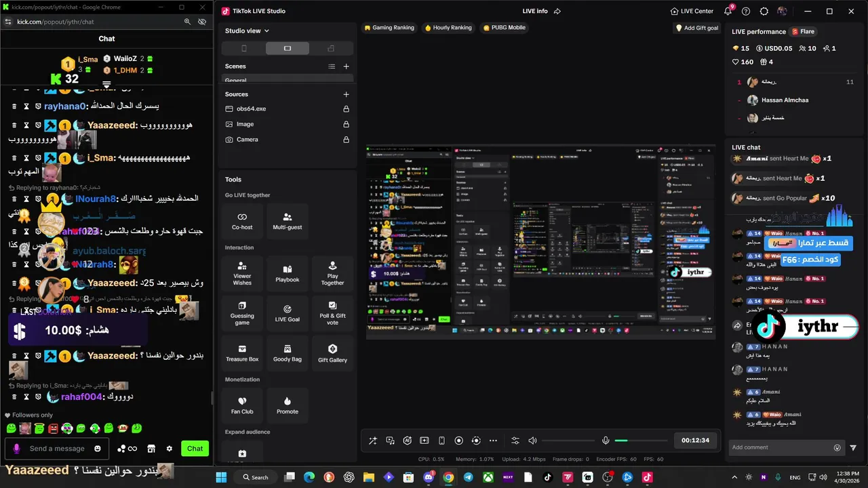This screenshot has width=868, height=488.
Task: Select the Camera source
Action: 288,140
